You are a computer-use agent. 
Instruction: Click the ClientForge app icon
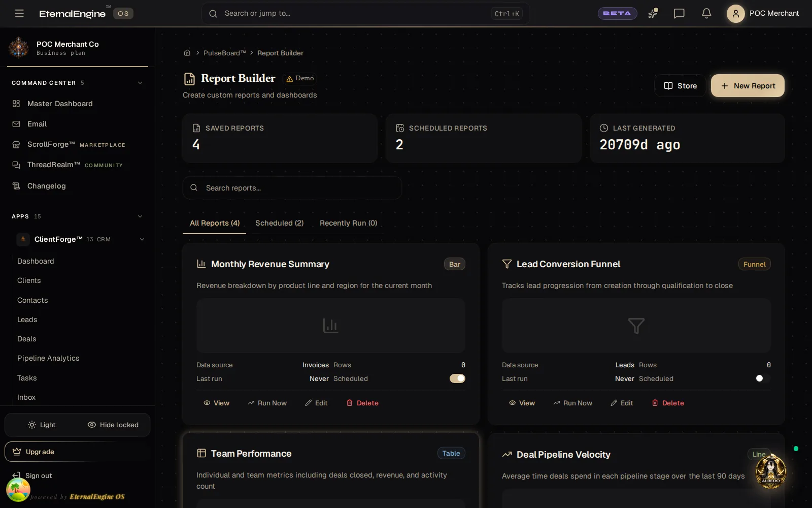pyautogui.click(x=23, y=239)
